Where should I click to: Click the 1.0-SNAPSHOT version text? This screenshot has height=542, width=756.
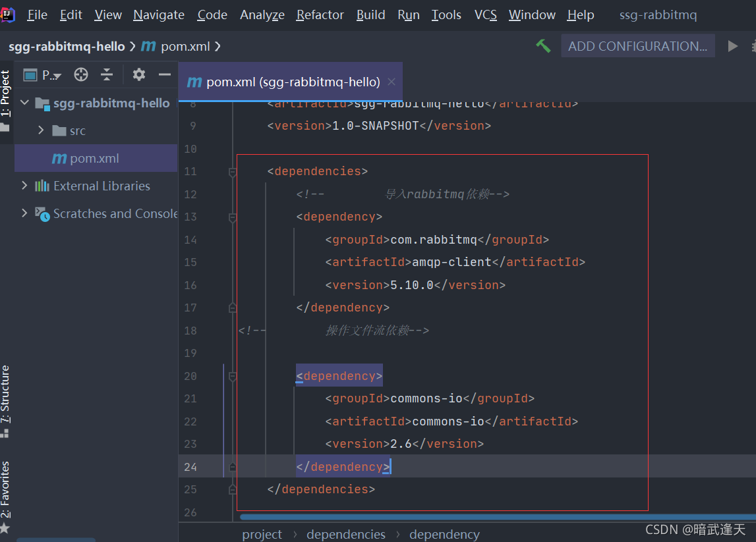pos(376,126)
